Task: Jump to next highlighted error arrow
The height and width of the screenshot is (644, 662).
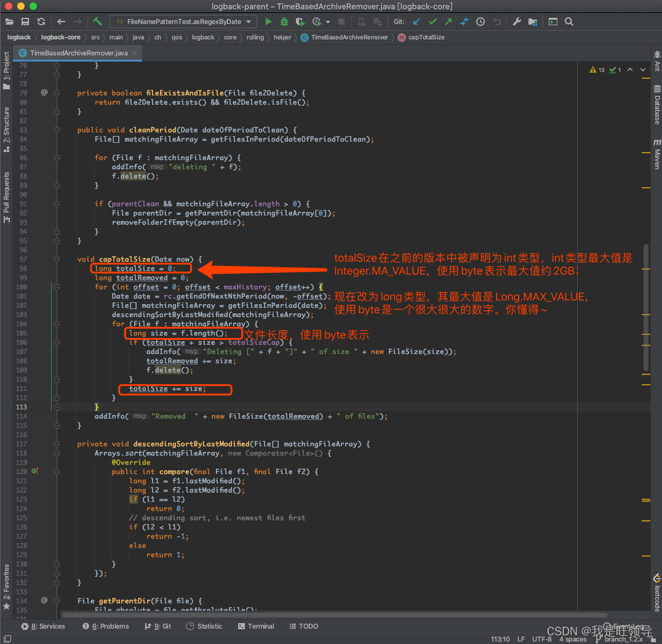Action: coord(642,70)
